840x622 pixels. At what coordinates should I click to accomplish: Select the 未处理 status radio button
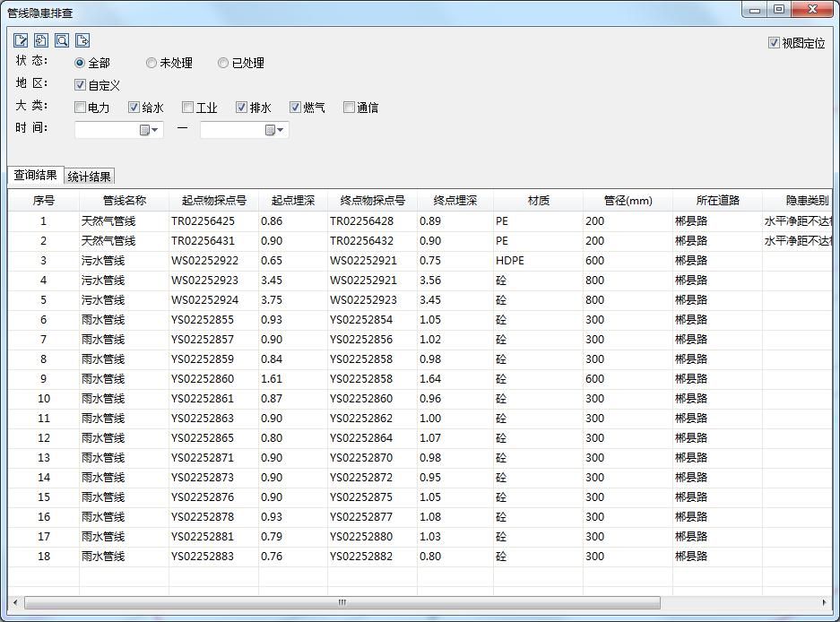pos(152,63)
